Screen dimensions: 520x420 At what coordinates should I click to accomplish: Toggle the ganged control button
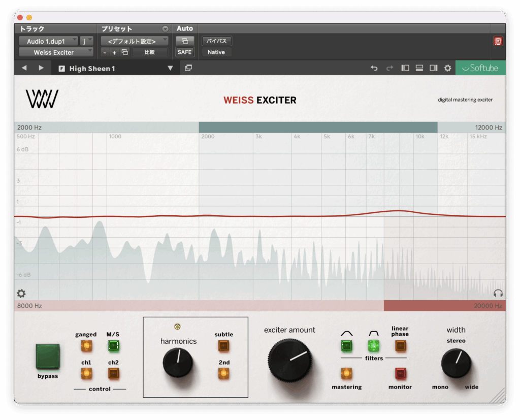tap(86, 346)
